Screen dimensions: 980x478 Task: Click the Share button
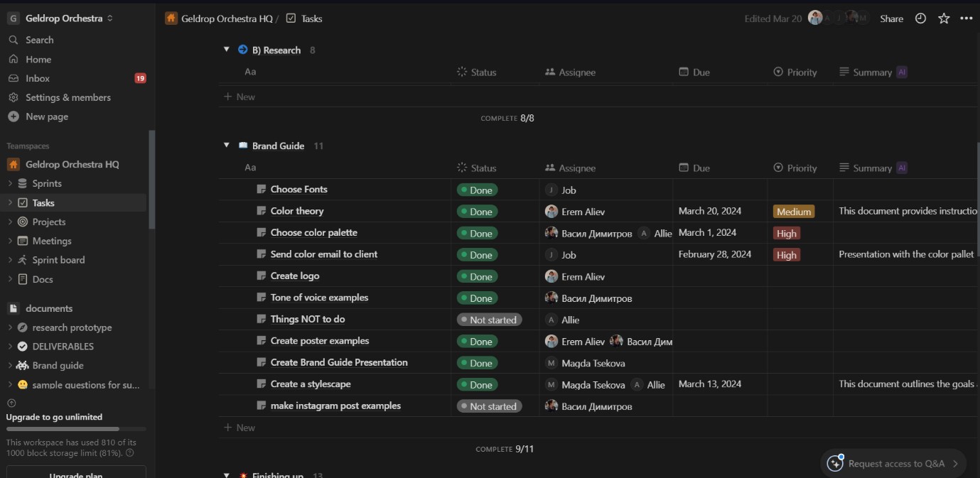coord(891,19)
